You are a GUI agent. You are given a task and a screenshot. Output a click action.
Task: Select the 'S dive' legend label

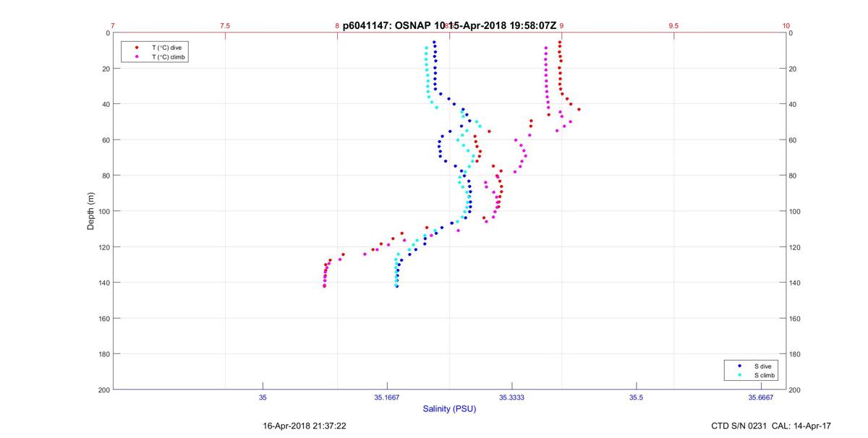click(762, 366)
